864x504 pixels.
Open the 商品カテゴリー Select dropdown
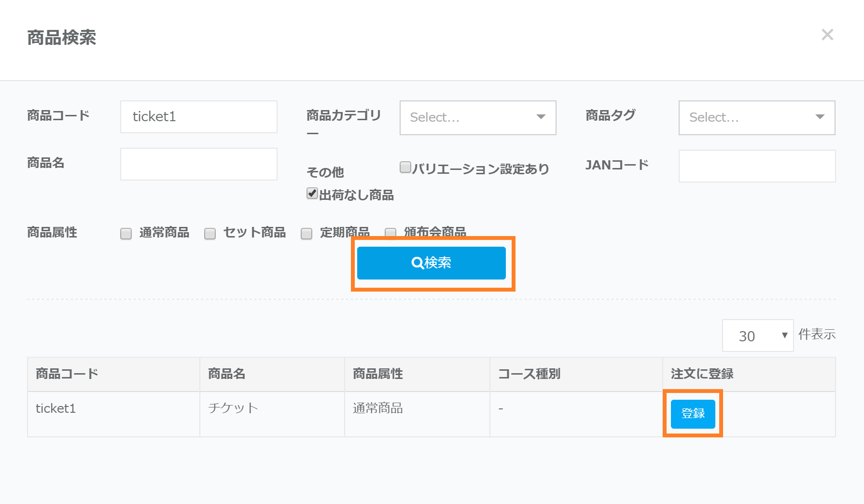[477, 117]
